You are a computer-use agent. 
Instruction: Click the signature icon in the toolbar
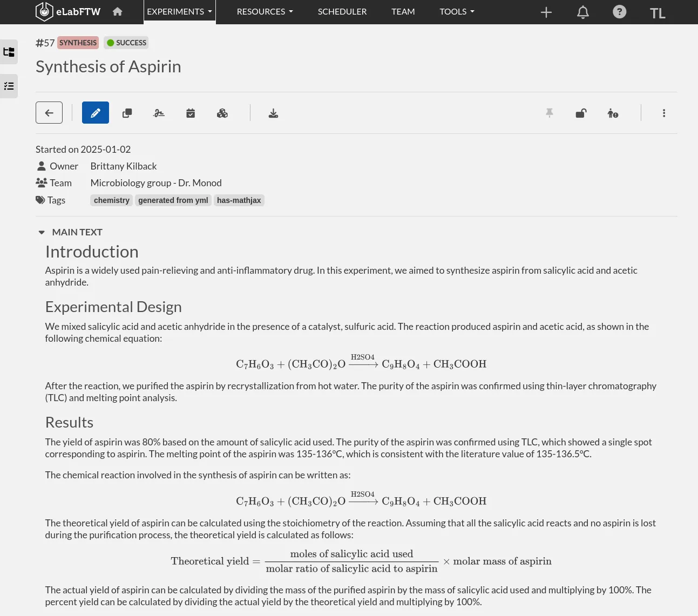coord(159,113)
